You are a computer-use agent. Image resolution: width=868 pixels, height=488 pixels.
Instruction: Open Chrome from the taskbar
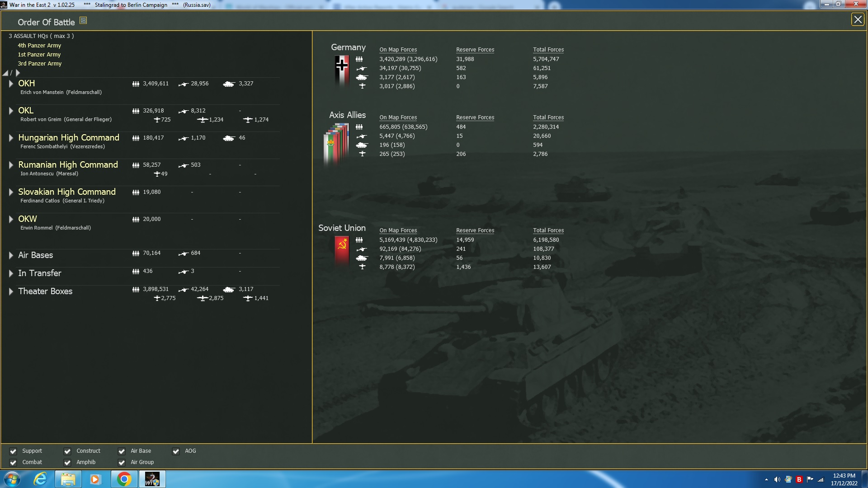[124, 479]
